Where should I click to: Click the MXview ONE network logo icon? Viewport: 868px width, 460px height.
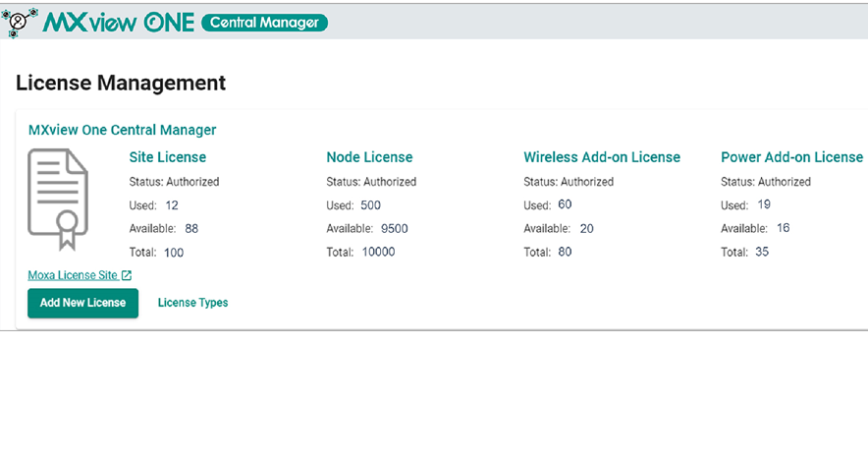point(20,23)
